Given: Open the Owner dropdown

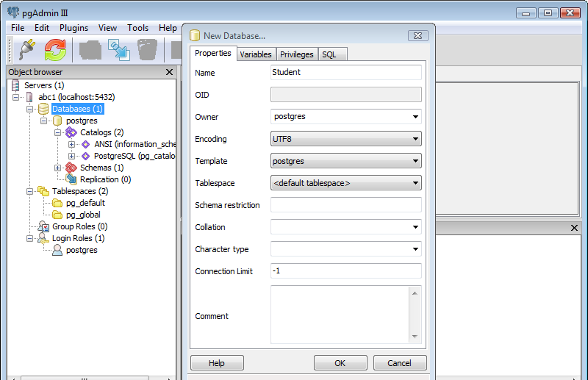Looking at the screenshot, I should tap(415, 117).
